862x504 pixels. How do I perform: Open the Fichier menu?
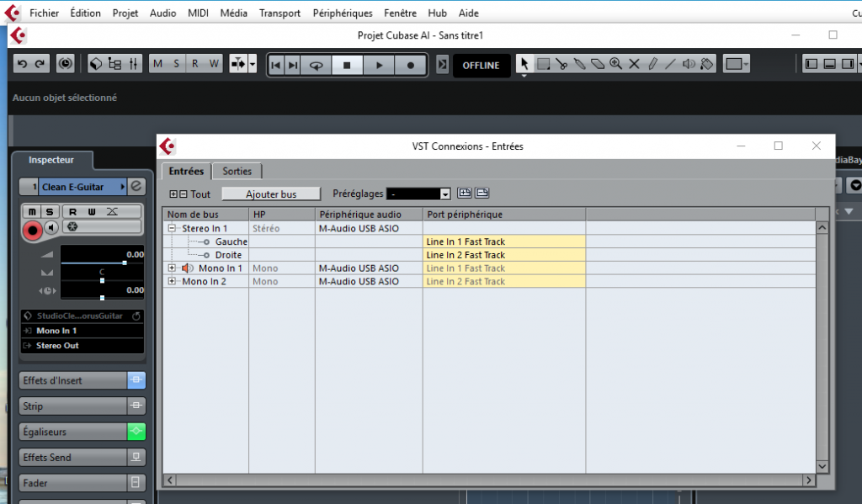pos(44,13)
